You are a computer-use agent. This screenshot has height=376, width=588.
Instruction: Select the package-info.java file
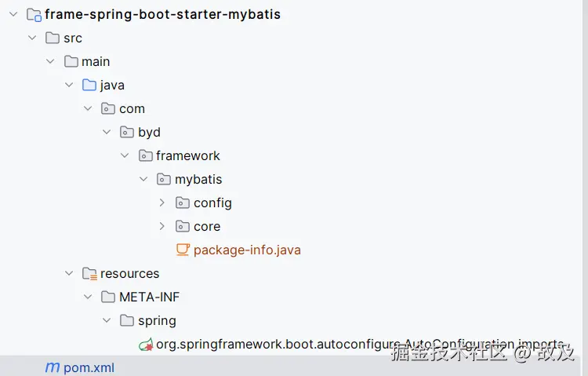247,250
